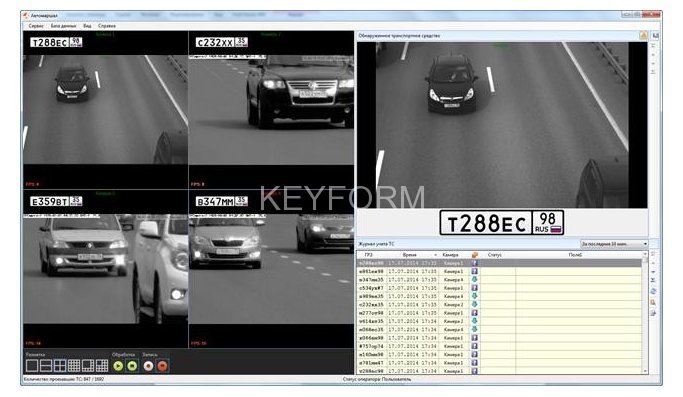The height and width of the screenshot is (397, 683).
Task: Select the bottom-left E359BT camera feed
Action: (x=105, y=269)
